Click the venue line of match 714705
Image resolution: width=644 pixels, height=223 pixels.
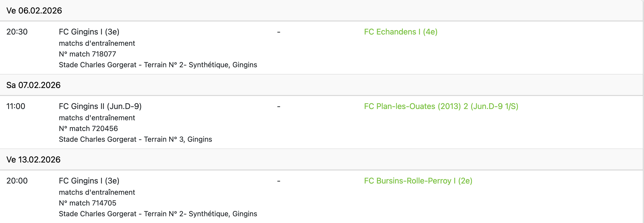(x=158, y=213)
